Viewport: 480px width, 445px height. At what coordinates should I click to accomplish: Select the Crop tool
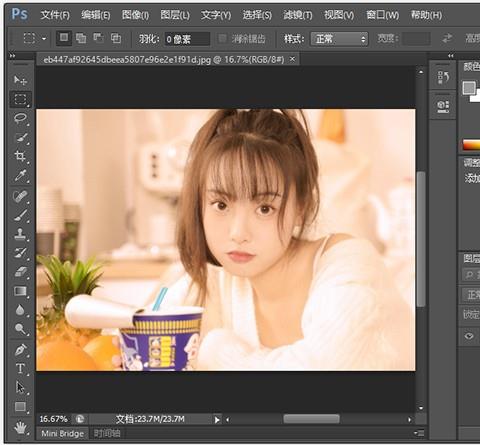20,156
